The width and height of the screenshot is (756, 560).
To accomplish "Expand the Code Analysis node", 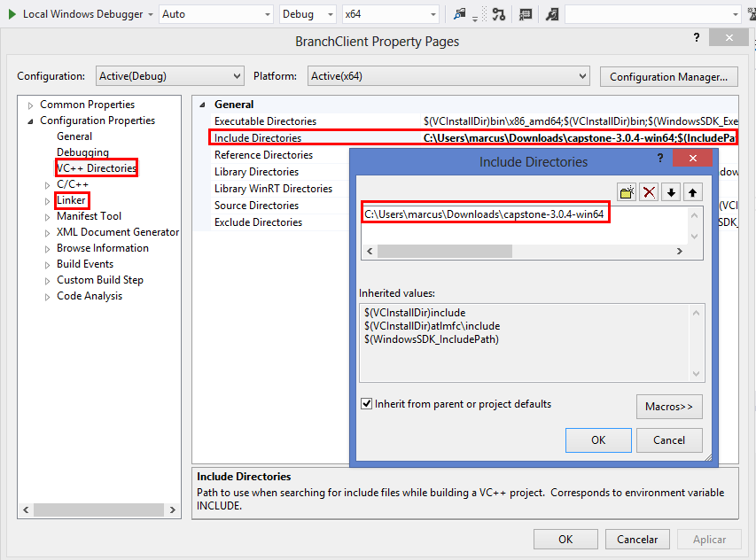I will pos(47,296).
